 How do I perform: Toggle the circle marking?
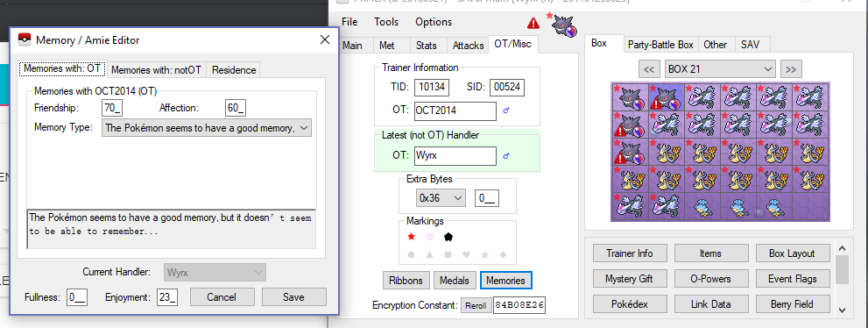(x=412, y=255)
